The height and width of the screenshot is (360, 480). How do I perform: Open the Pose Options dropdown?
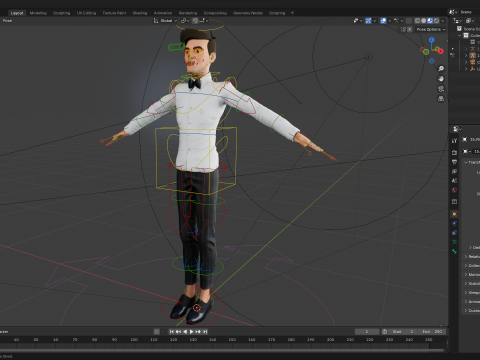pyautogui.click(x=431, y=29)
